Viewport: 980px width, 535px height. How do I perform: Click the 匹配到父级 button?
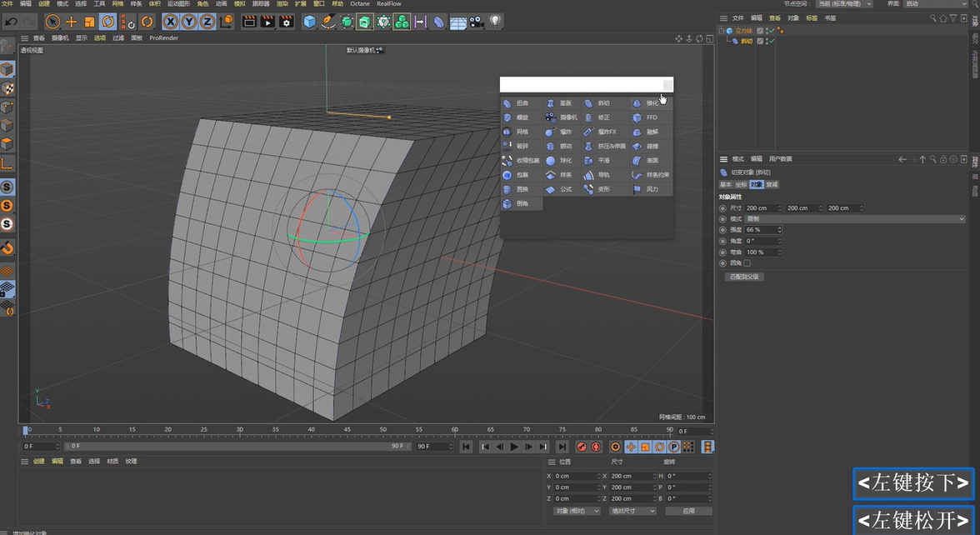tap(744, 277)
